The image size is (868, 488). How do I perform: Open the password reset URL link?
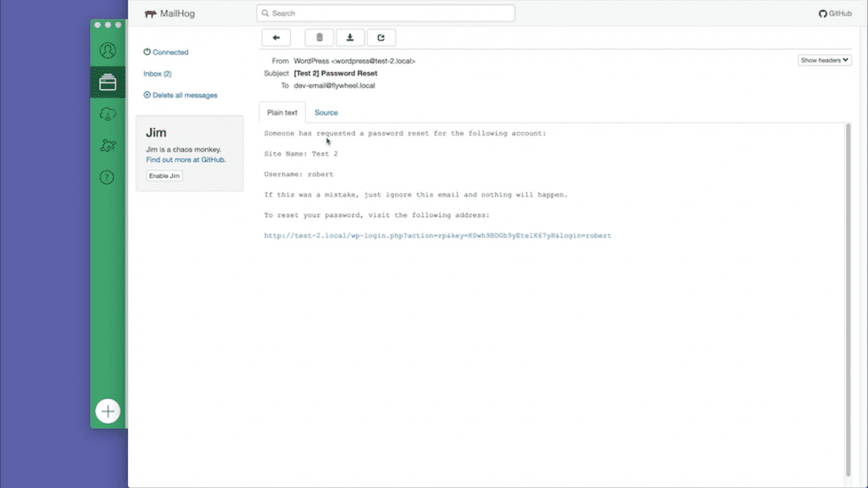pos(437,236)
